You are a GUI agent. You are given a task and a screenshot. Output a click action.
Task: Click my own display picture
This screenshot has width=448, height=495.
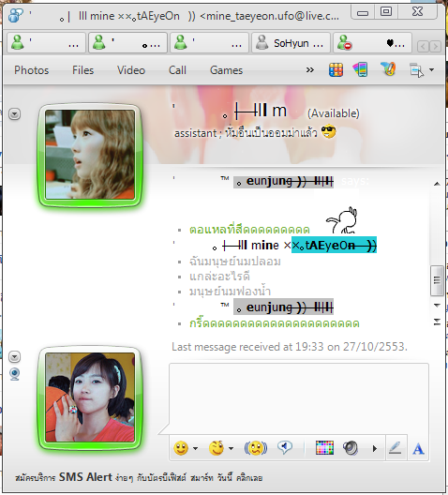coord(90,397)
